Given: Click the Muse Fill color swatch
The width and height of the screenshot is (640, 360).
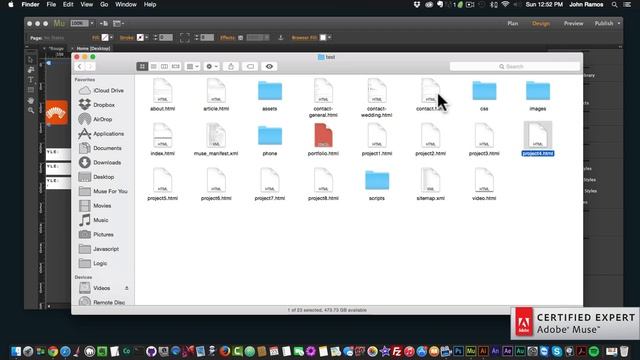Looking at the screenshot, I should pyautogui.click(x=105, y=38).
